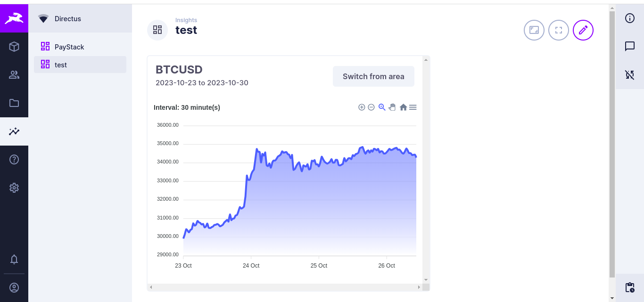Click the Insights breadcrumb link
The width and height of the screenshot is (644, 302).
(186, 20)
